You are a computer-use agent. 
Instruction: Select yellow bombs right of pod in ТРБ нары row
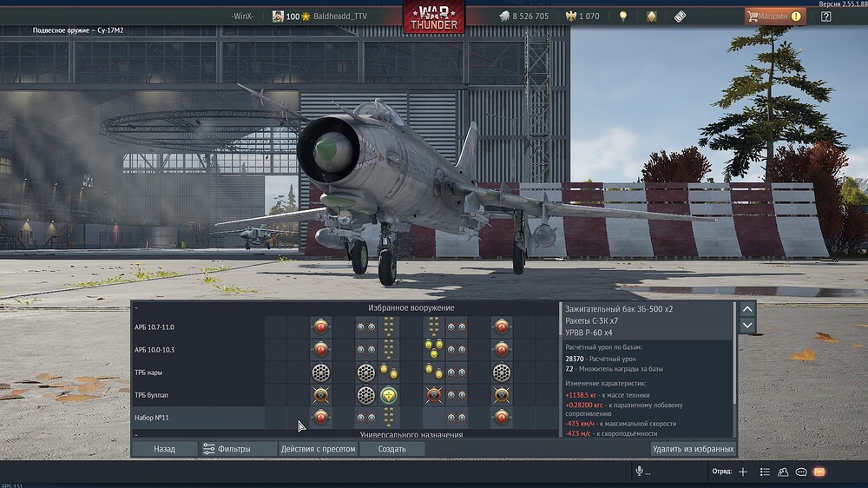pos(389,373)
